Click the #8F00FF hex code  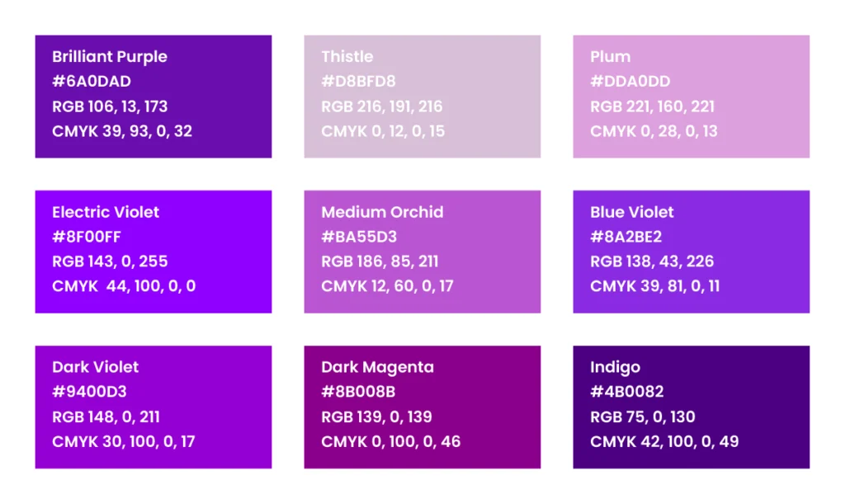click(x=87, y=237)
